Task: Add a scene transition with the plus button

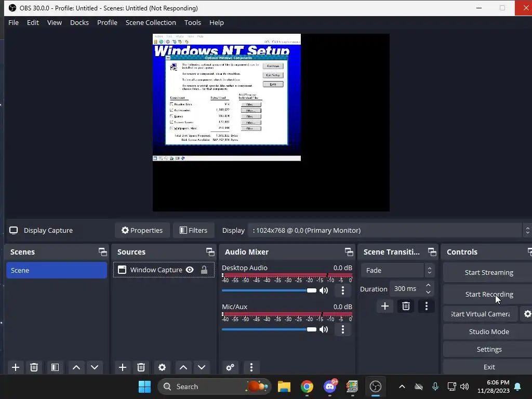Action: (x=385, y=307)
